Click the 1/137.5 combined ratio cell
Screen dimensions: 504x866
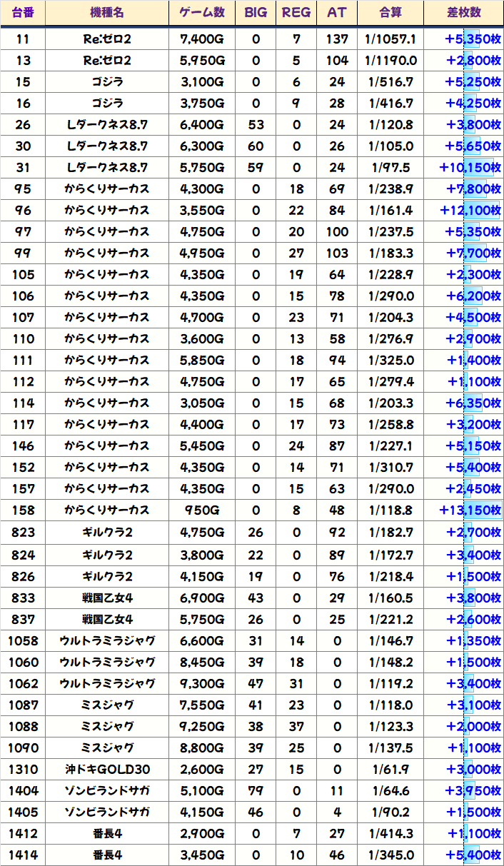click(x=390, y=747)
